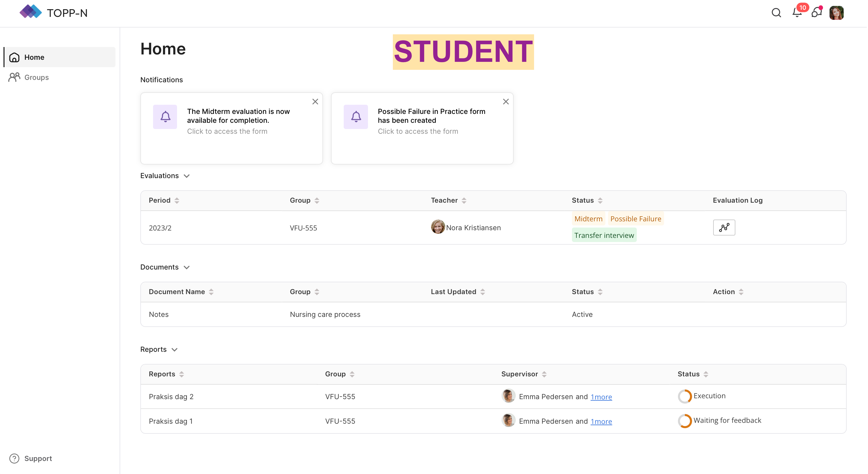The image size is (868, 474).
Task: Collapse the Evaluations section
Action: 187,176
